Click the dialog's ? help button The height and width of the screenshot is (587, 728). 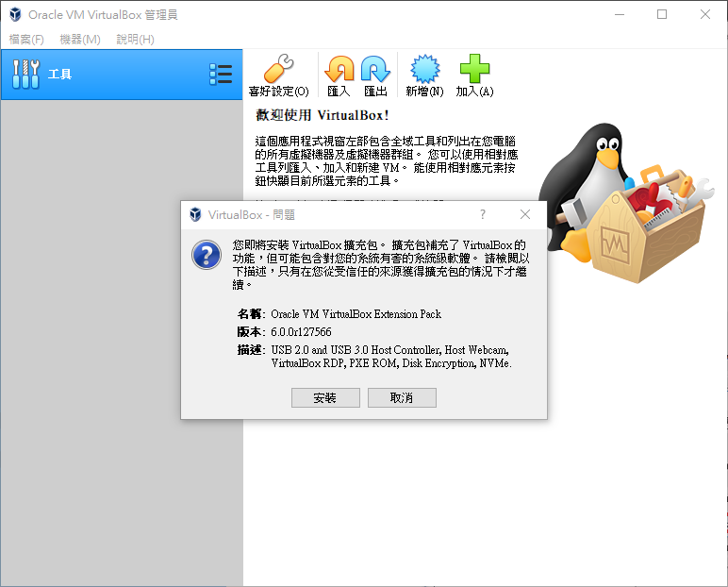tap(483, 214)
